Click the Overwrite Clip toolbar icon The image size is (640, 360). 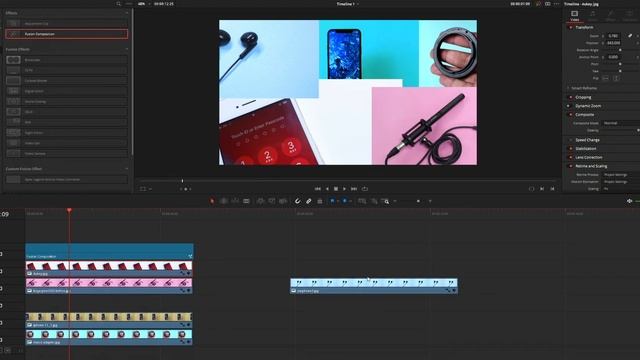272,201
